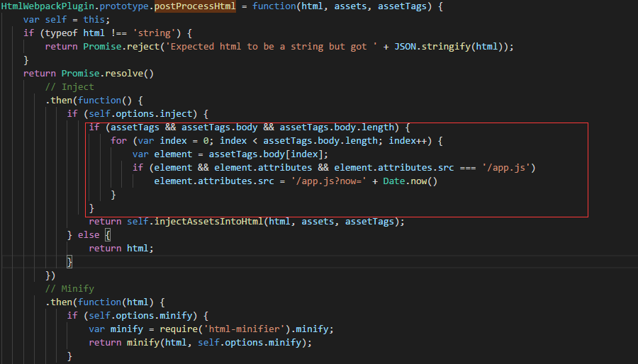
Task: Click the '// Inject' comment
Action: tap(69, 86)
